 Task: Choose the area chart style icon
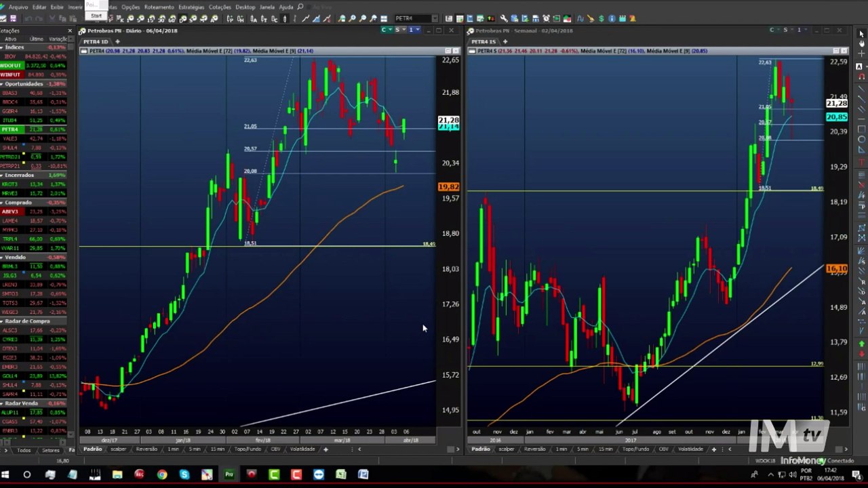317,19
